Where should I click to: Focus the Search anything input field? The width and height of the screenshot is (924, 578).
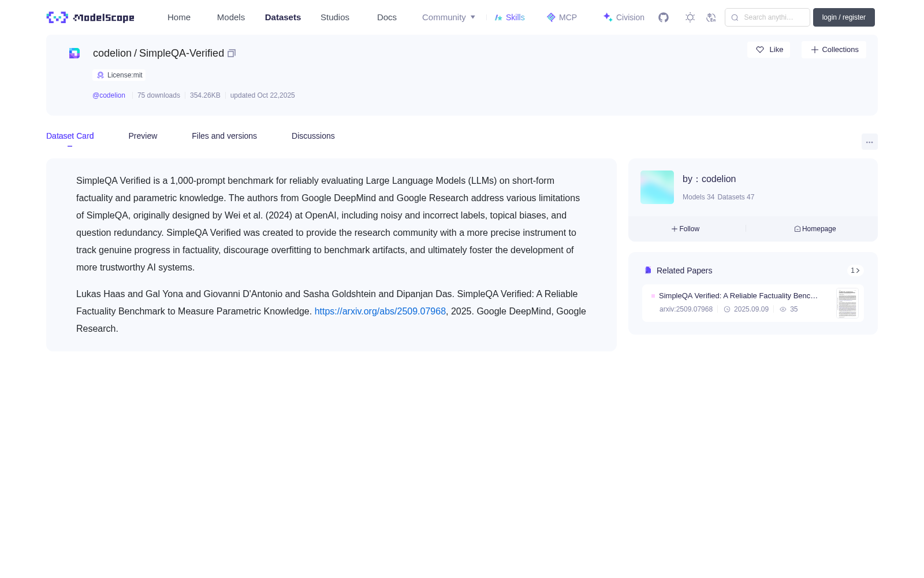767,17
